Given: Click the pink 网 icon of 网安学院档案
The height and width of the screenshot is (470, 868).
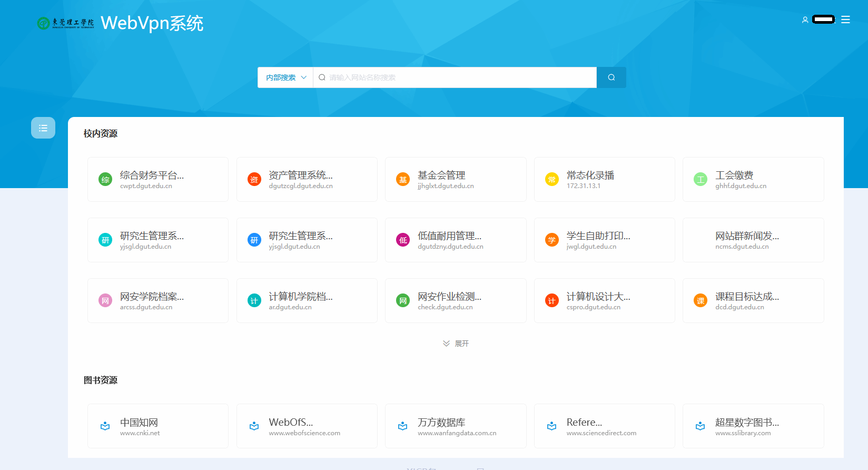Looking at the screenshot, I should 105,301.
